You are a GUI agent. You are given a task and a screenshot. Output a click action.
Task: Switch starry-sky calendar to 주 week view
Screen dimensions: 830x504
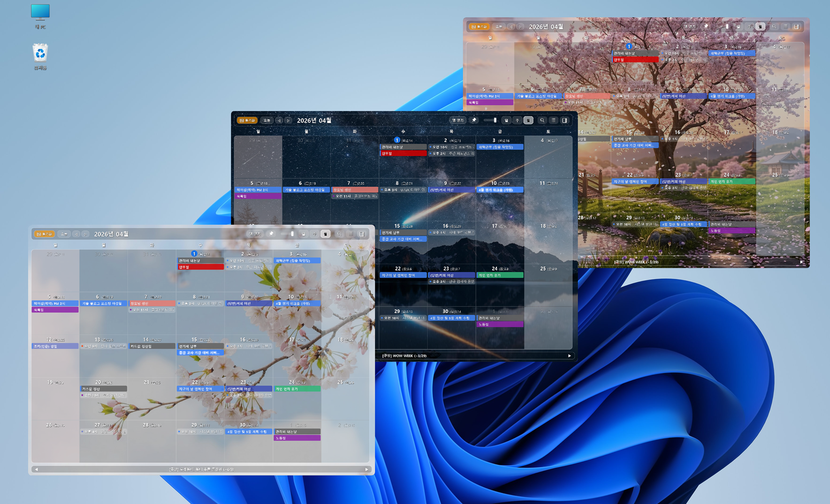518,120
